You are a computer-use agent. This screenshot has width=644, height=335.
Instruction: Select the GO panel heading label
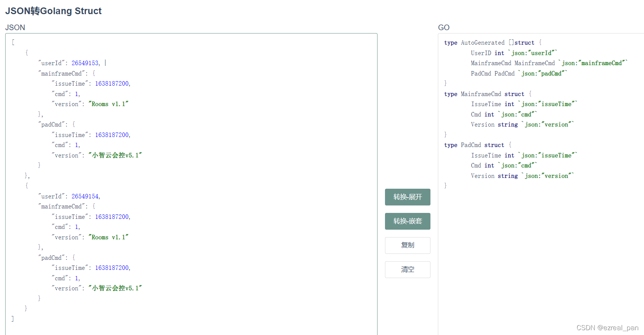tap(443, 28)
